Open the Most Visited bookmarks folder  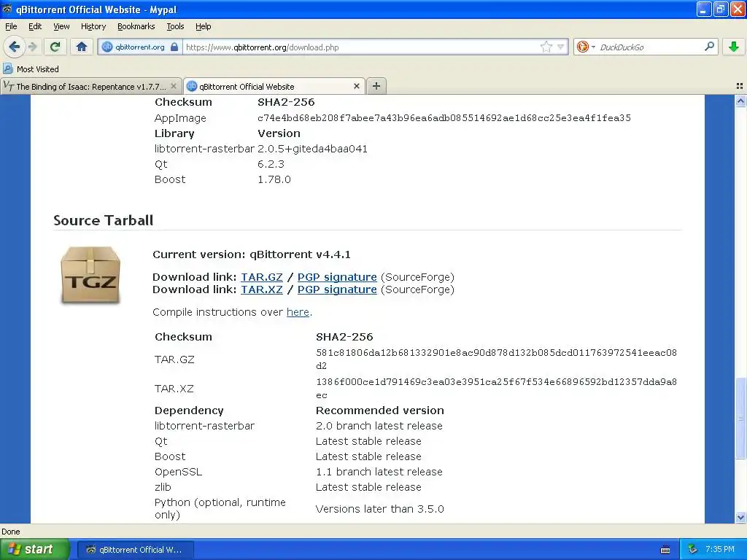31,69
